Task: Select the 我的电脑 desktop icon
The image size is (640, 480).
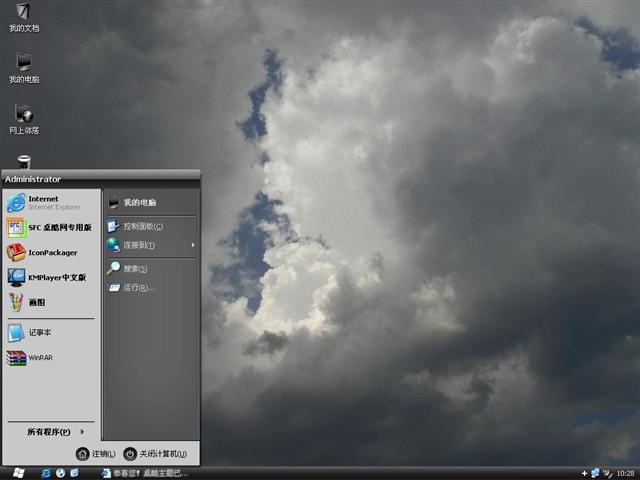Action: 24,68
